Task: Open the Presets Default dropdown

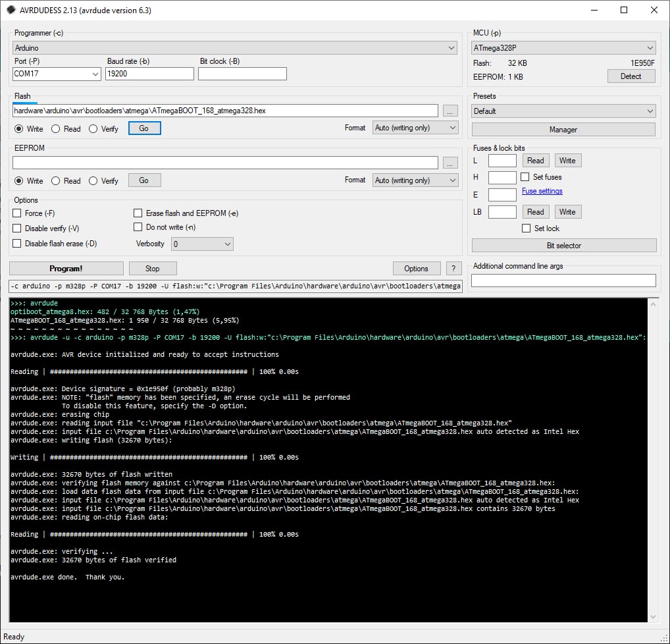Action: pos(563,111)
